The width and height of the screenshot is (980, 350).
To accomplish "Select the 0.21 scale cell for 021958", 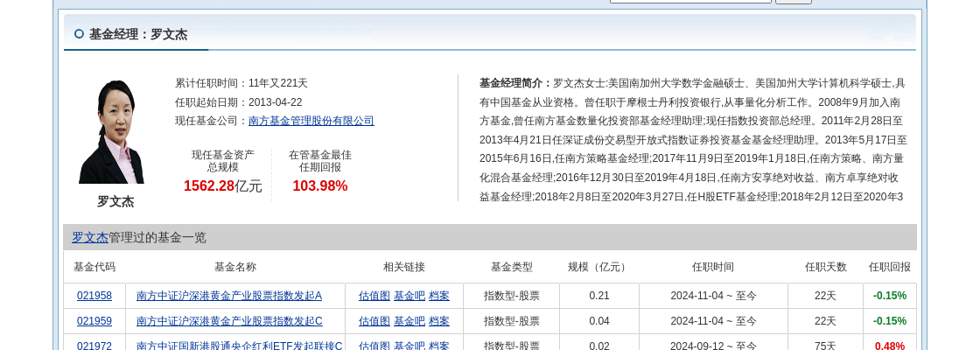I will [x=598, y=296].
